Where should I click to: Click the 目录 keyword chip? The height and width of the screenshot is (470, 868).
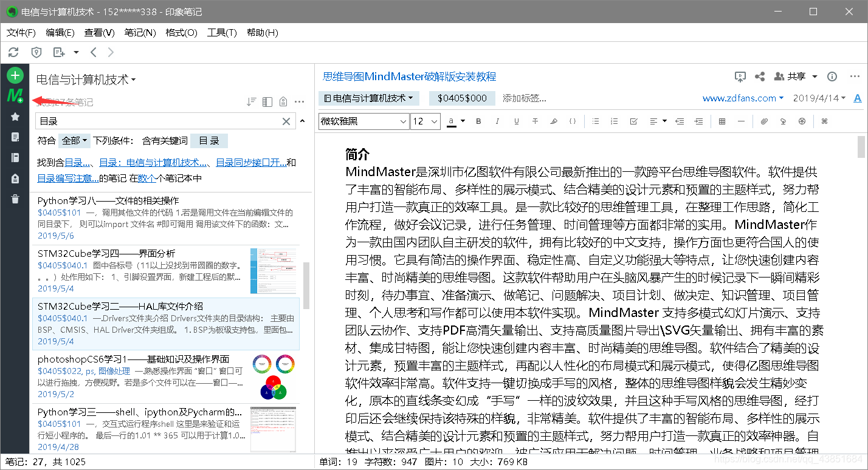coord(208,141)
